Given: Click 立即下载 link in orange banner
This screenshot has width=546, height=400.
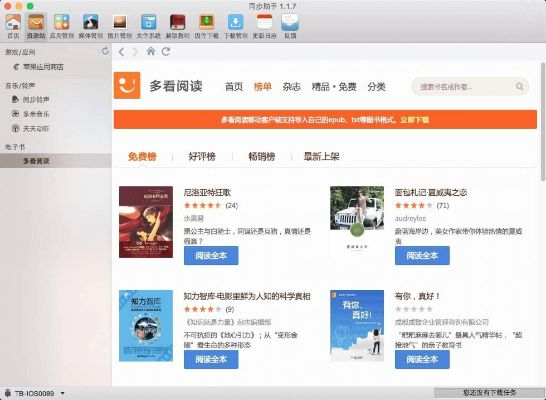Looking at the screenshot, I should (414, 120).
